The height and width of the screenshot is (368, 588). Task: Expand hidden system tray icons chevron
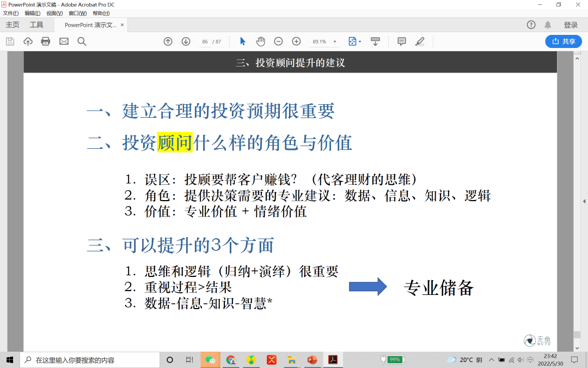tap(492, 359)
